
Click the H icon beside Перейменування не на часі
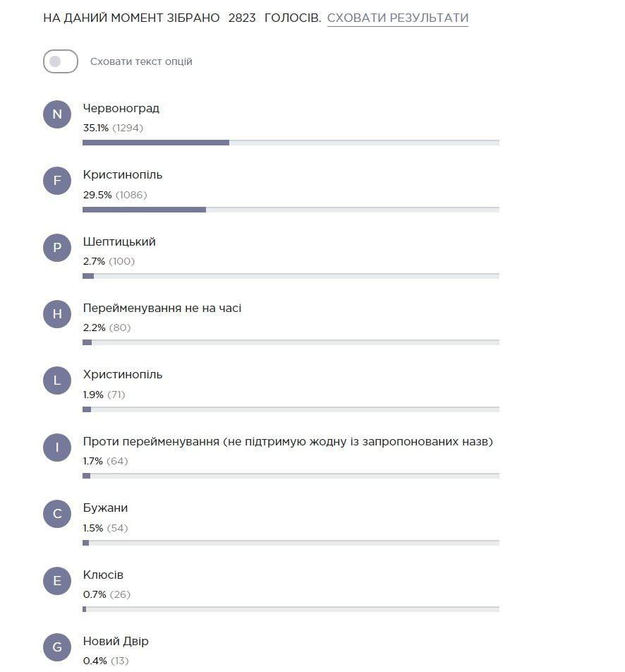(x=57, y=314)
